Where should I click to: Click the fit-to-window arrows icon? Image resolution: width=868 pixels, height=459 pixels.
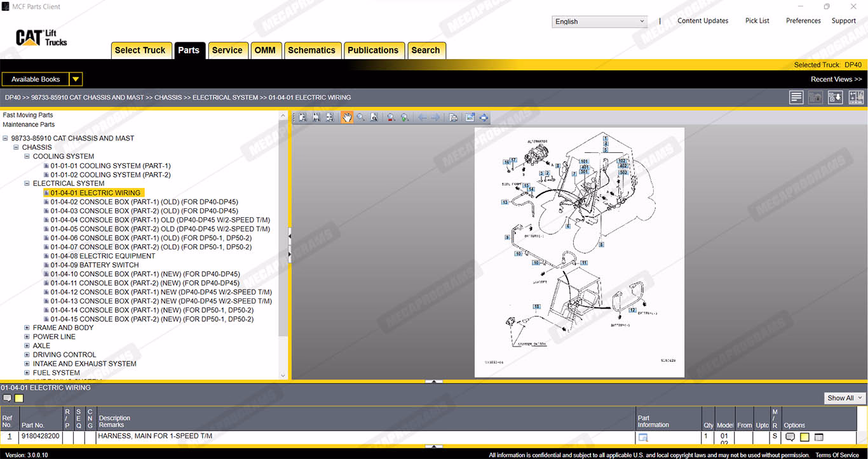coord(484,117)
